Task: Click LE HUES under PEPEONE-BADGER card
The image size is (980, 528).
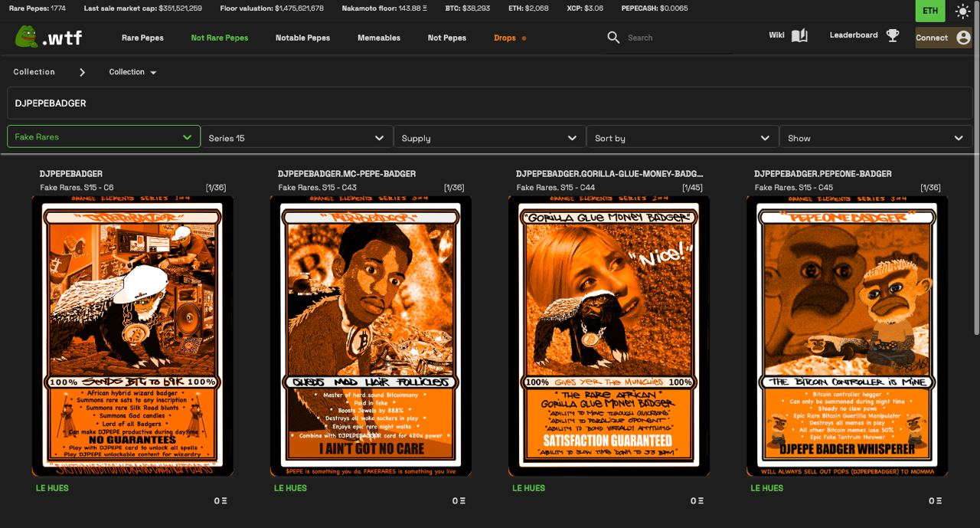Action: tap(766, 488)
